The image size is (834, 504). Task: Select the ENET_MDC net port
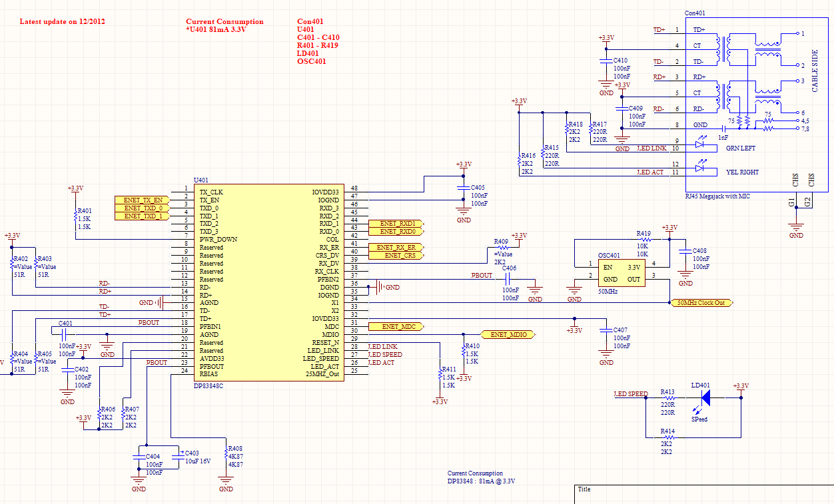click(x=398, y=327)
